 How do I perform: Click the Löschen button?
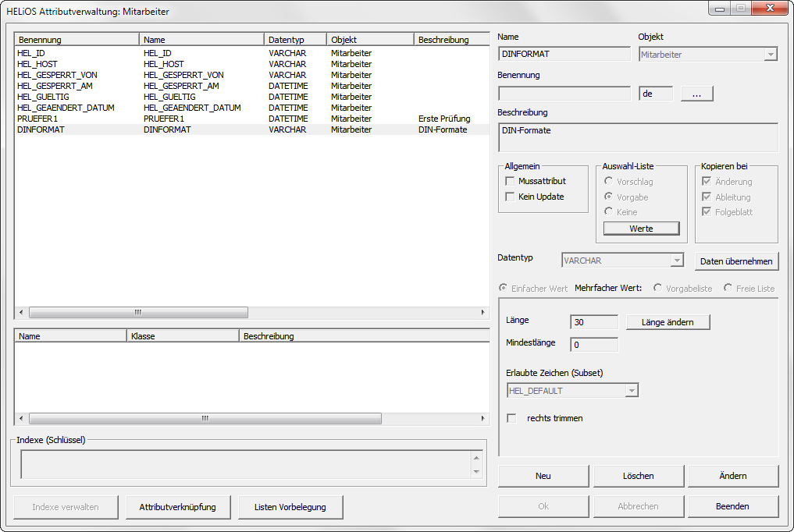639,476
